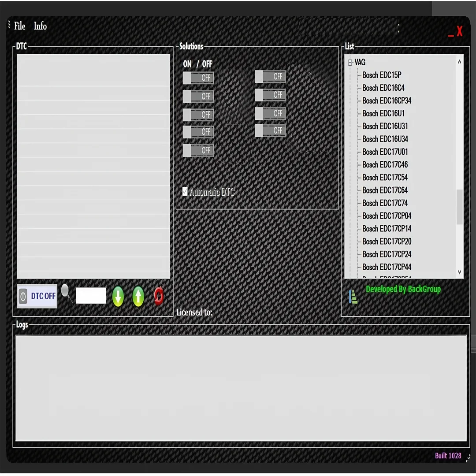476x476 pixels.
Task: Collapse the VAG tree node
Action: pyautogui.click(x=350, y=62)
